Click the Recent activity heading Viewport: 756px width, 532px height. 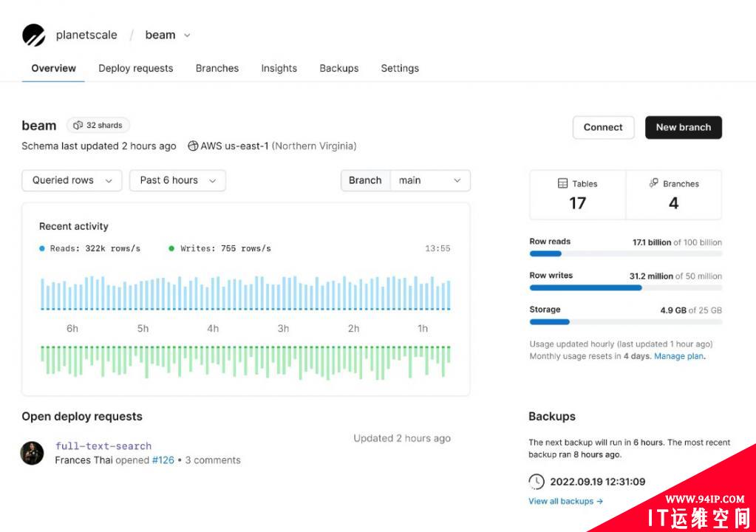74,227
